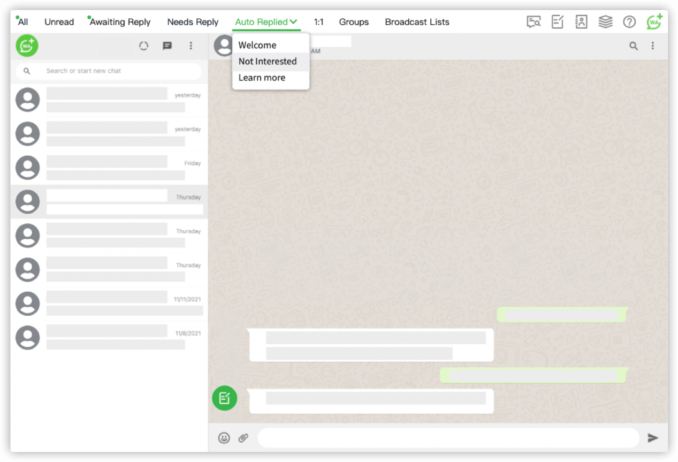678x462 pixels.
Task: Switch to the Broadcast Lists tab
Action: click(x=417, y=22)
